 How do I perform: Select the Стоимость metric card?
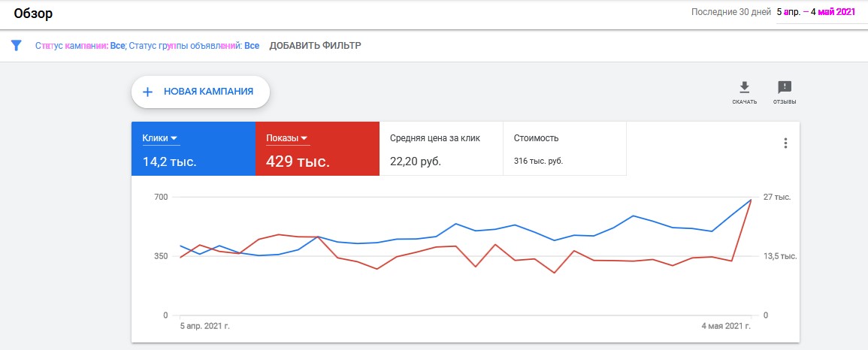(564, 149)
